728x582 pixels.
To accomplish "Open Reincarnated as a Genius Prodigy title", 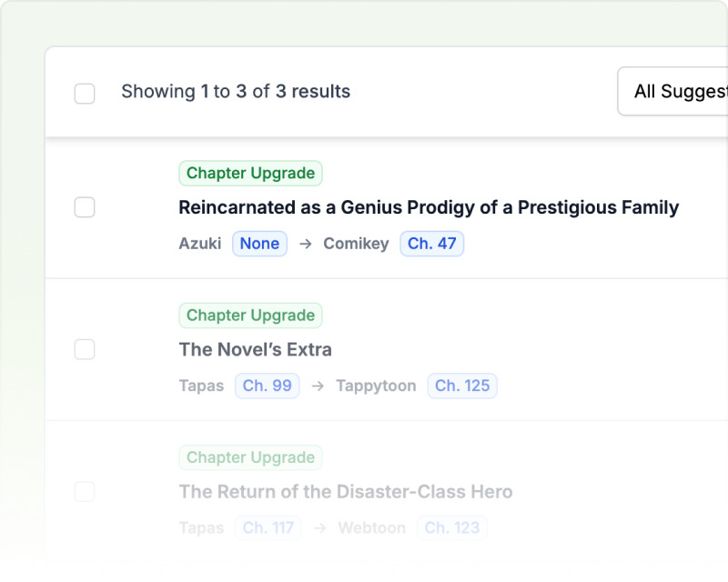I will [429, 207].
